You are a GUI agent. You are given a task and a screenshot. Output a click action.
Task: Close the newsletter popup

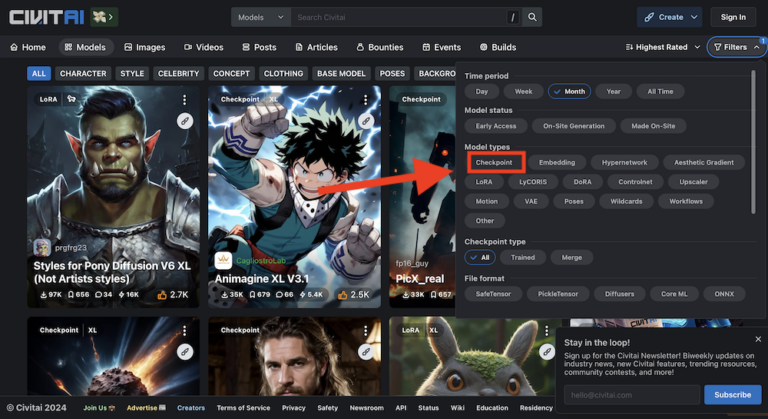757,340
